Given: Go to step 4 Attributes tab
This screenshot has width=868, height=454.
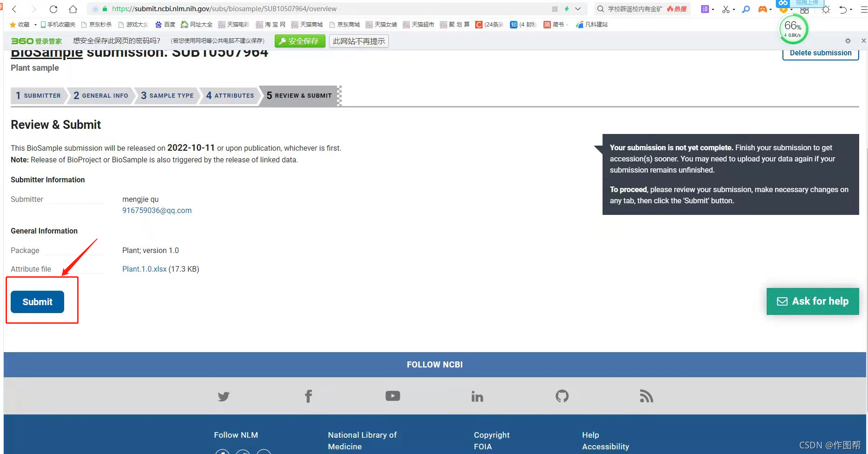Looking at the screenshot, I should [230, 95].
